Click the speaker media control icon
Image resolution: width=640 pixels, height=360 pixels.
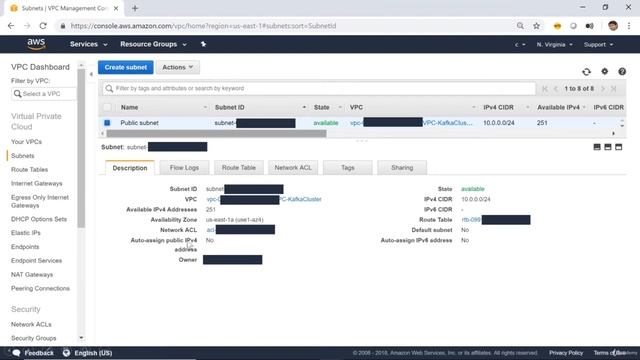coord(589,26)
